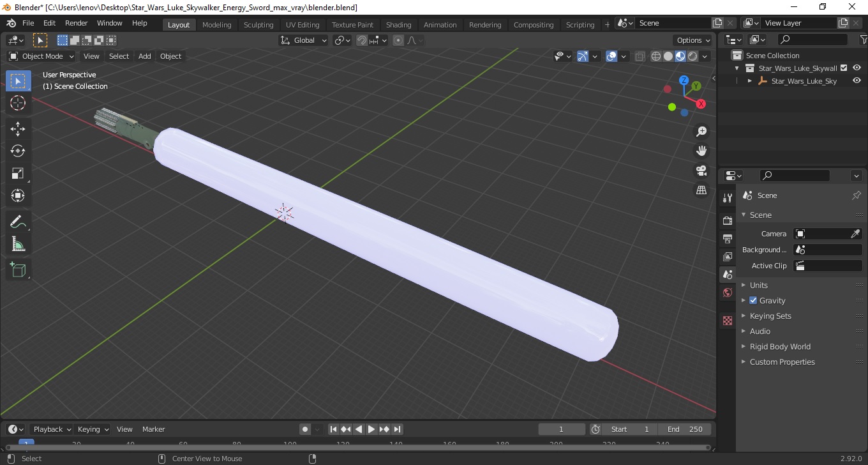
Task: Click the Blender logo menu icon
Action: 11,23
